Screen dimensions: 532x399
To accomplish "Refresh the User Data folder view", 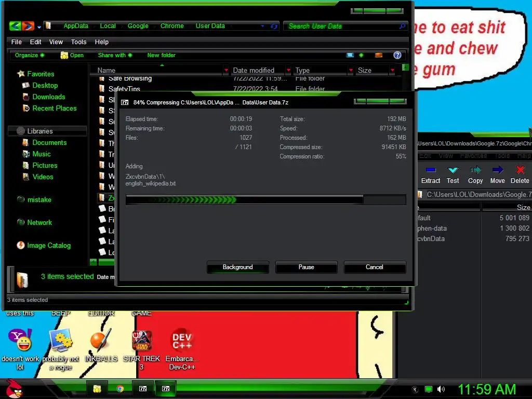I will [x=274, y=26].
